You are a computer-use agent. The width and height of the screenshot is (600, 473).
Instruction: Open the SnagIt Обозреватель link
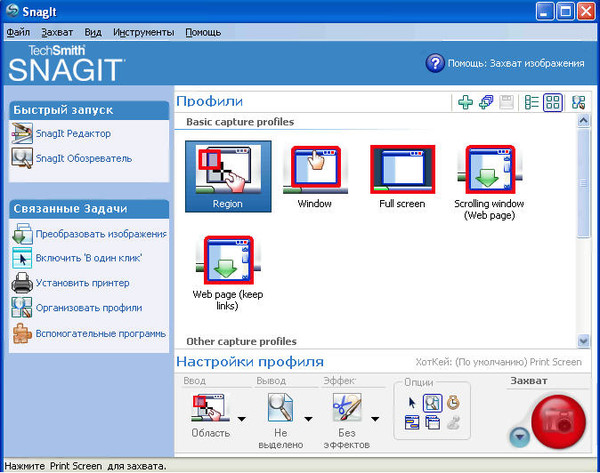[x=84, y=158]
